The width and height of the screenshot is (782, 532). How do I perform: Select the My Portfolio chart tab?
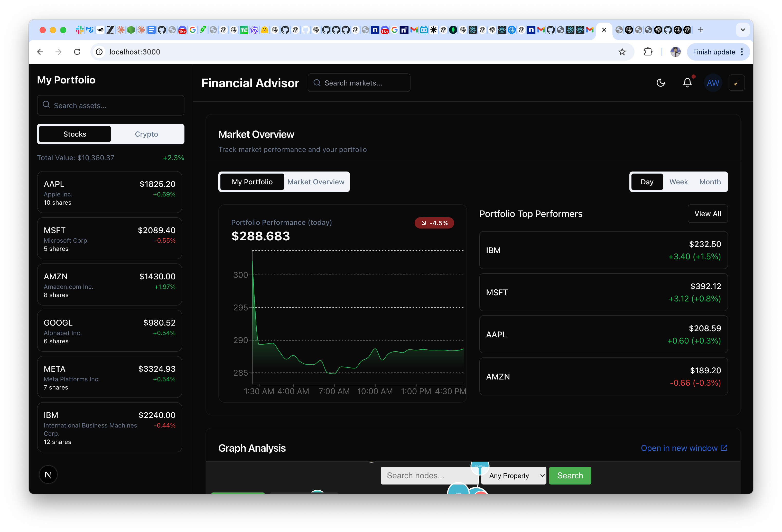coord(252,182)
